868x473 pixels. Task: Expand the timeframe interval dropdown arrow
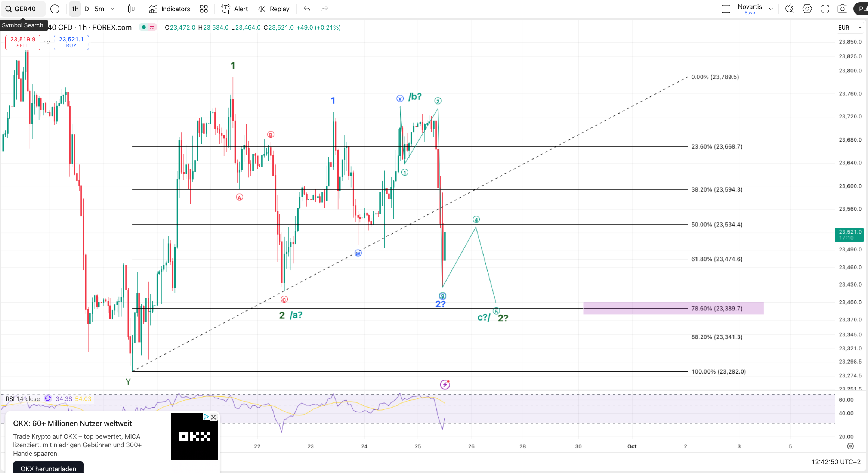pos(112,9)
